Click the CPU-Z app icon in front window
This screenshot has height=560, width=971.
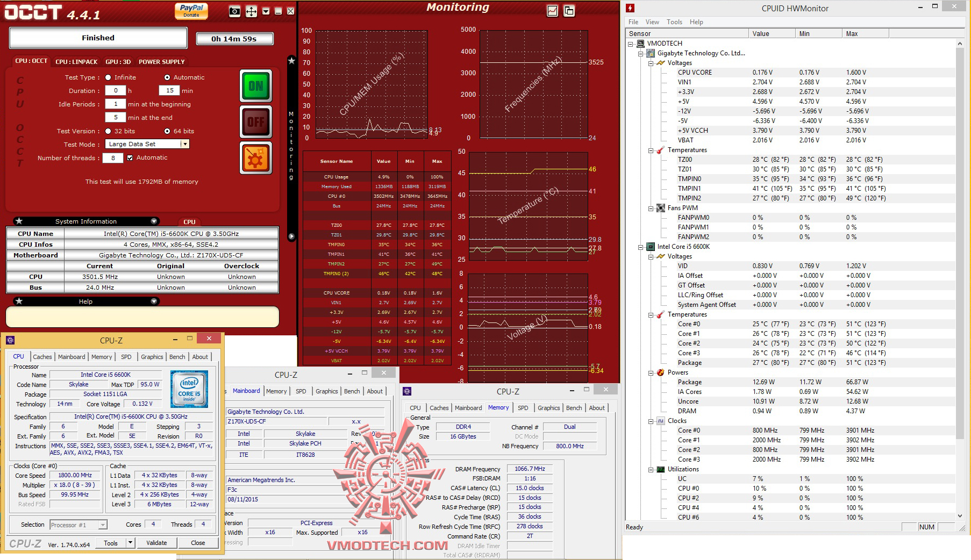pyautogui.click(x=10, y=340)
